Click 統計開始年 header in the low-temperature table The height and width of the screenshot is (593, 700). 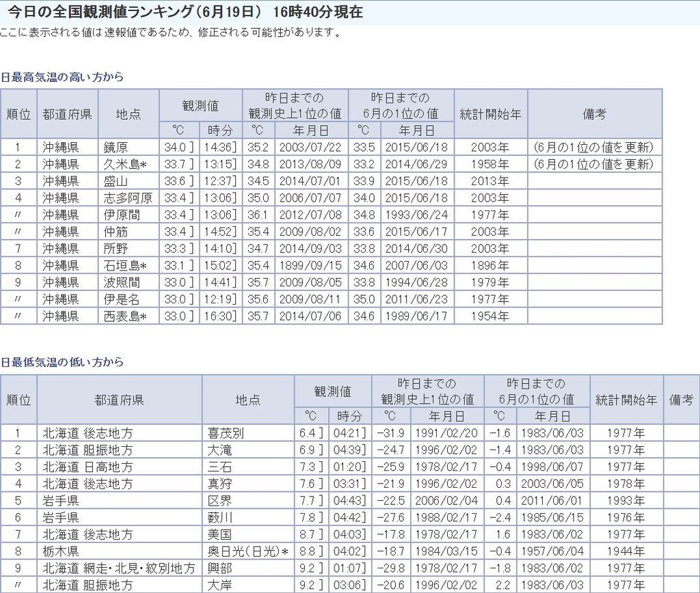click(x=625, y=400)
